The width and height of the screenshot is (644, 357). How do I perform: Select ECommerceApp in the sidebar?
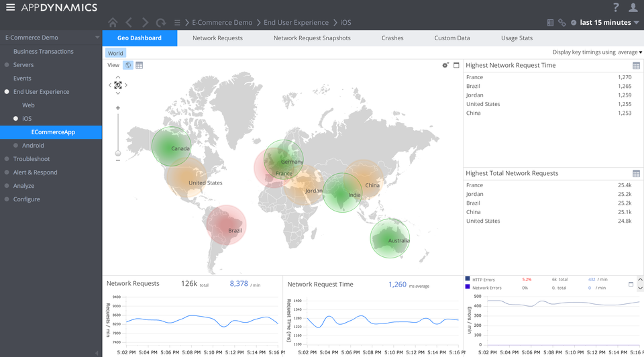(x=53, y=132)
